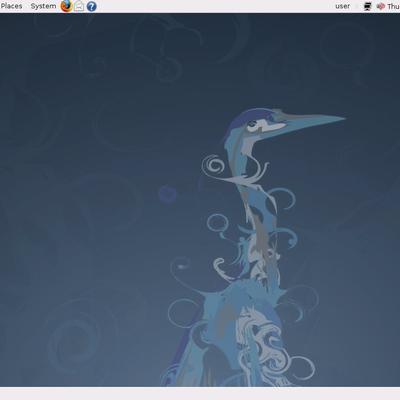Click the white spiral beside heron's neck
Viewport: 400px width, 400px height.
[x=213, y=165]
